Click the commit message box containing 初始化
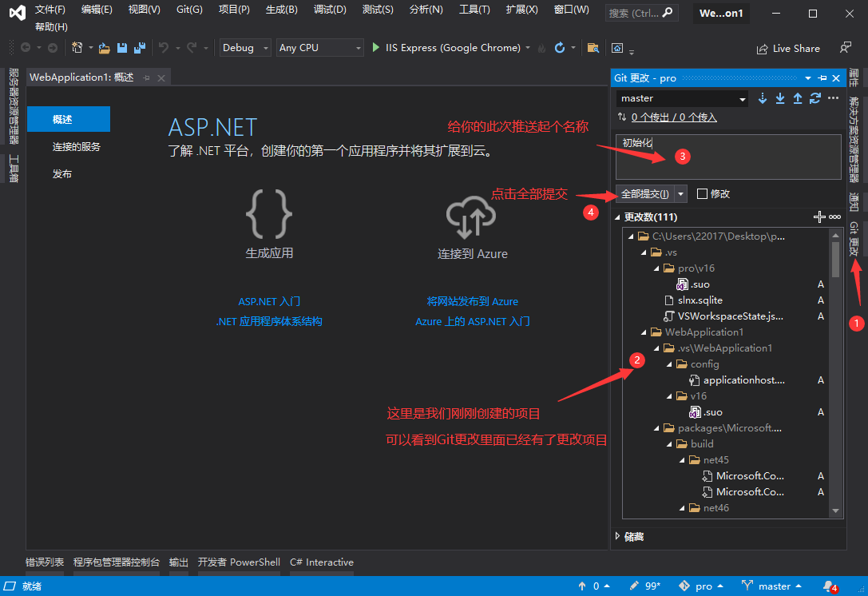The image size is (868, 596). [x=728, y=157]
